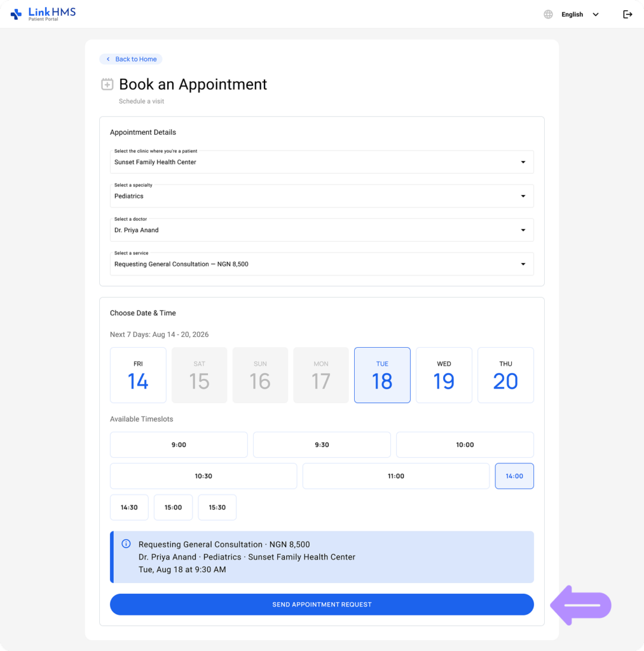Click the 'Choose Date & Time' heading
The image size is (644, 651).
coord(143,313)
